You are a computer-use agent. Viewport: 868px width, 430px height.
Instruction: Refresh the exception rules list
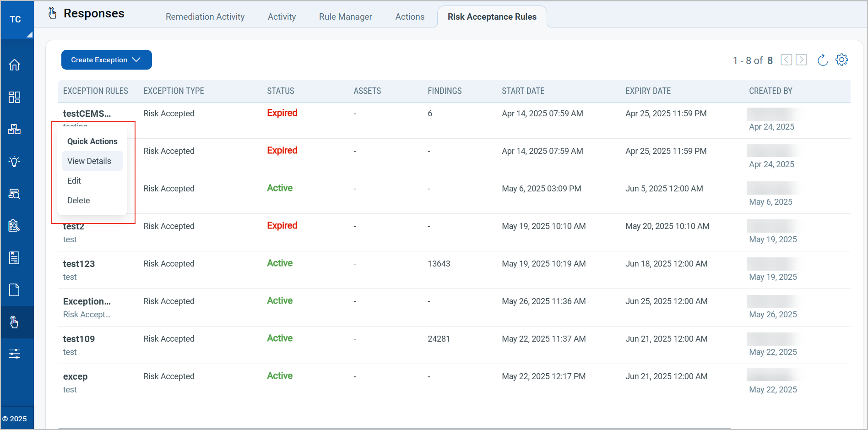click(823, 60)
